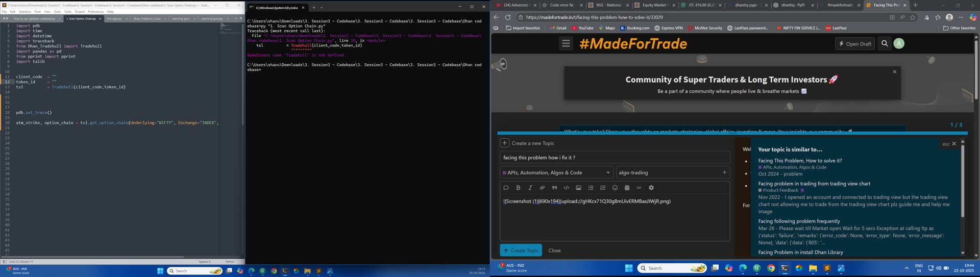This screenshot has height=277, width=980.
Task: Switch to the Dhan_Tradehull_V2.py tab
Action: pos(147,19)
